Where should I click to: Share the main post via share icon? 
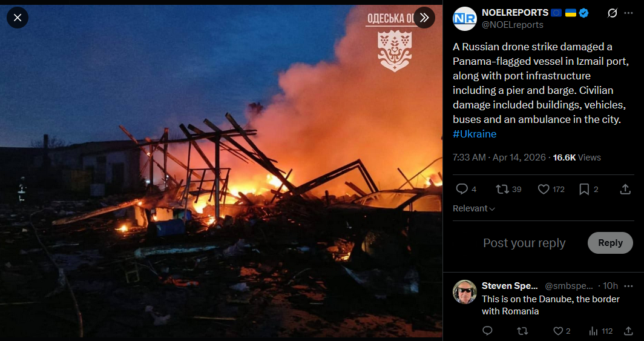tap(625, 189)
